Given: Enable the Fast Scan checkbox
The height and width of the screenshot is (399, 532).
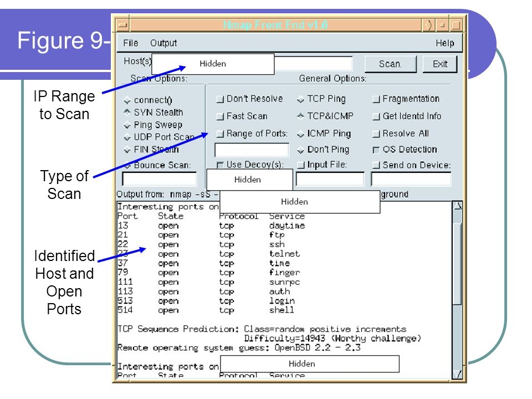Looking at the screenshot, I should pyautogui.click(x=220, y=117).
